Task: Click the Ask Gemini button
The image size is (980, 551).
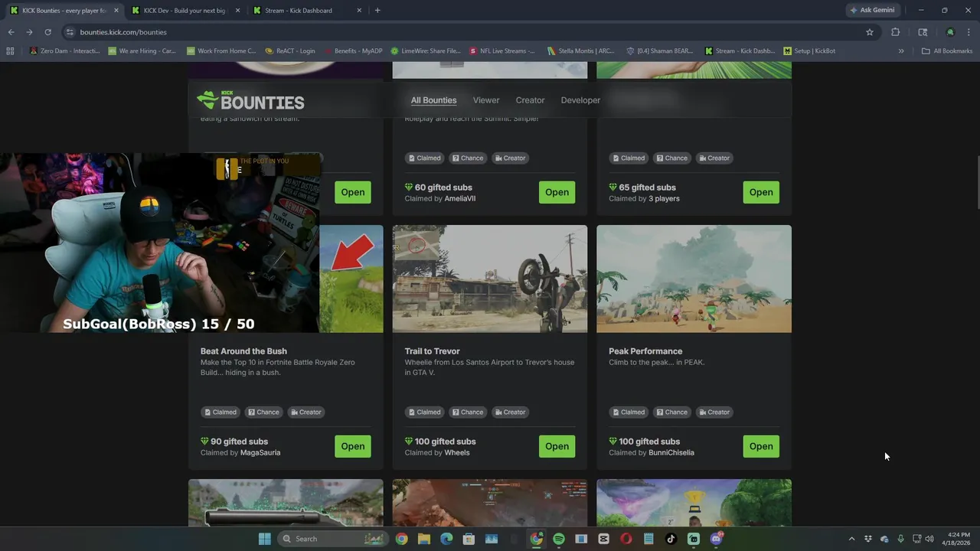Action: point(872,11)
